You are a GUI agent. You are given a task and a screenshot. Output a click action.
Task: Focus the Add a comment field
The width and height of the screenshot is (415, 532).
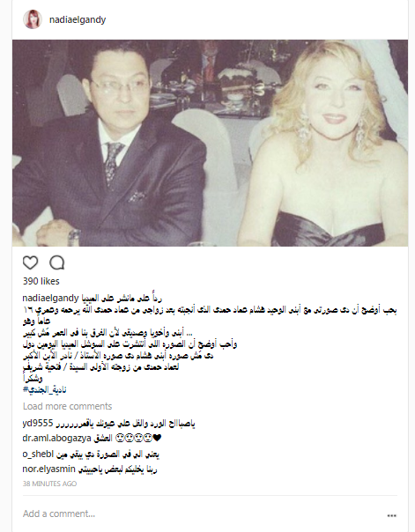coord(204,514)
